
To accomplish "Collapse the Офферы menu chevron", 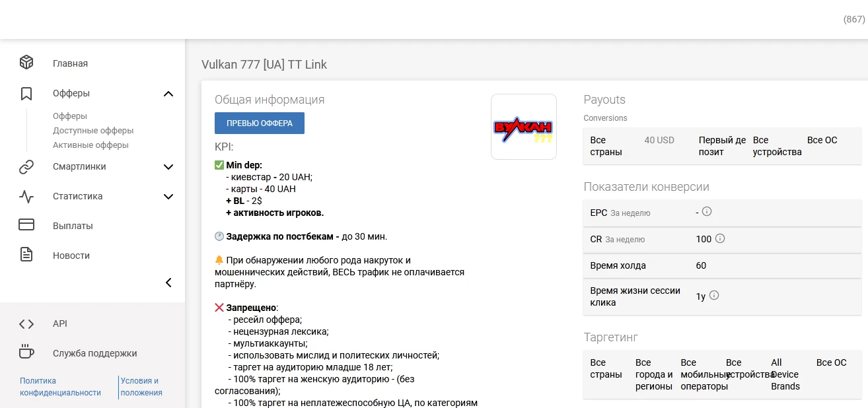I will [168, 94].
